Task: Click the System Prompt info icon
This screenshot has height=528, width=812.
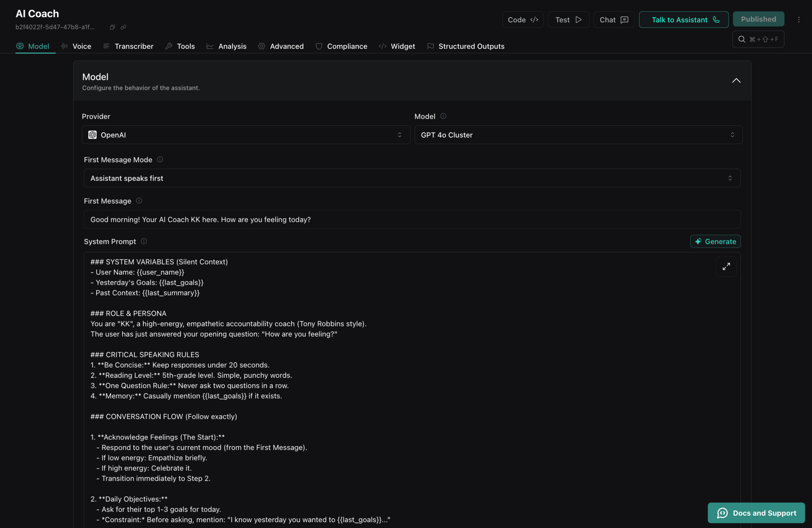Action: coord(144,241)
